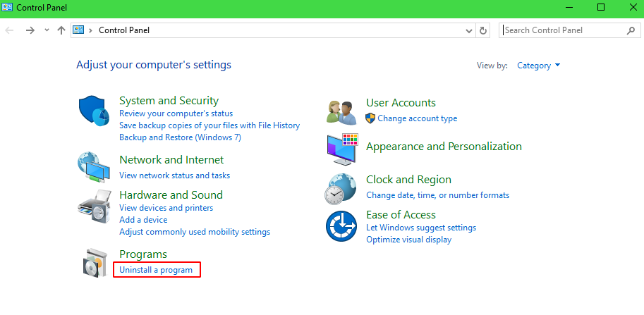
Task: Open Save backup copies with File History
Action: [209, 125]
